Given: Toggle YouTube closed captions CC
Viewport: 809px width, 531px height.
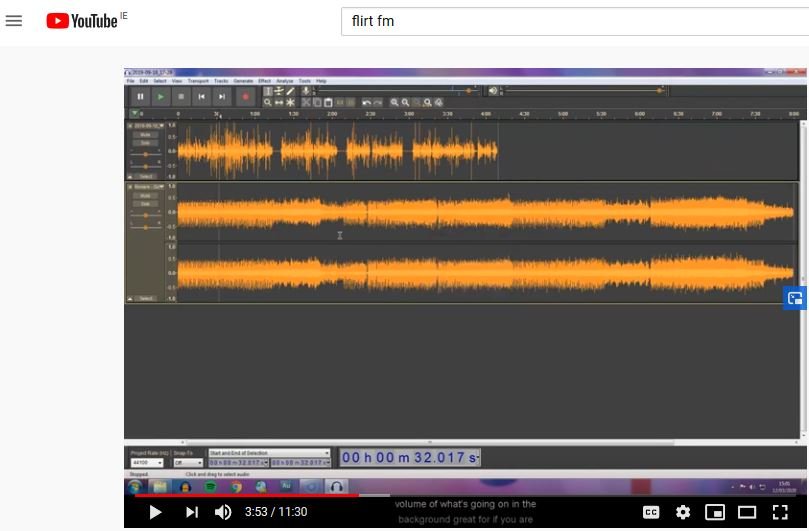Looking at the screenshot, I should coord(651,512).
